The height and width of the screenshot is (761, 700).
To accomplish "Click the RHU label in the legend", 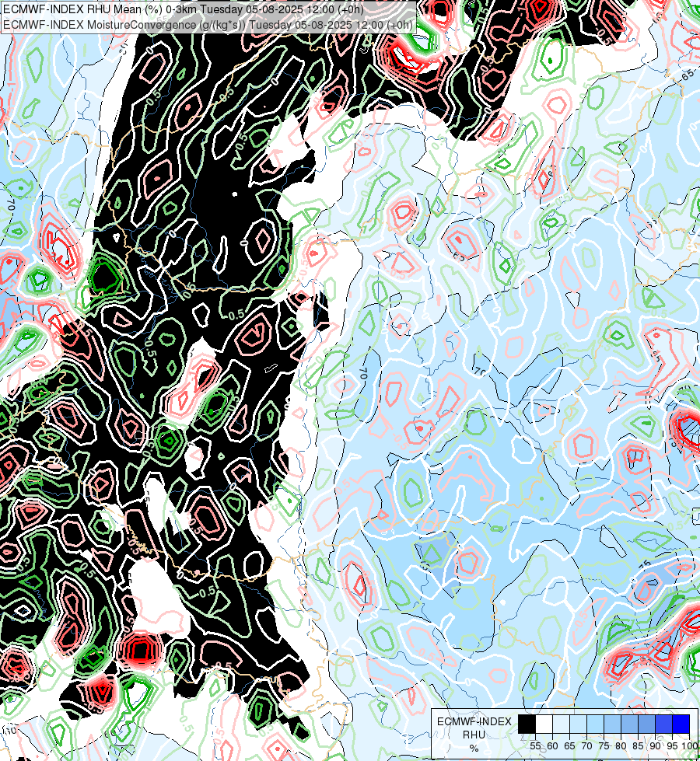I will [x=474, y=735].
